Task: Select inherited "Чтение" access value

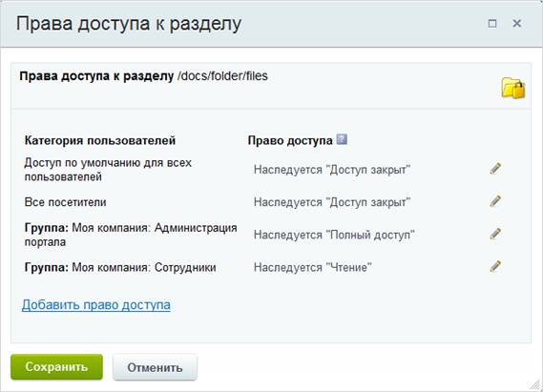Action: (x=313, y=267)
